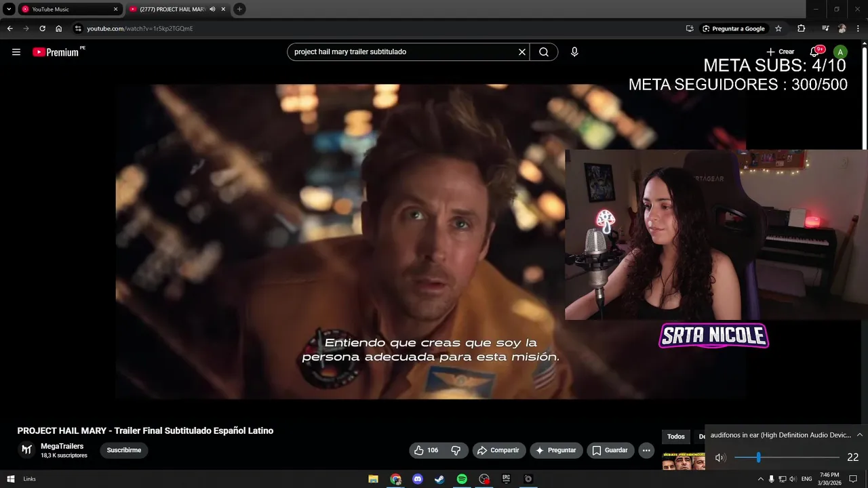
Task: Close the Project Hail Mary tab
Action: click(x=223, y=9)
